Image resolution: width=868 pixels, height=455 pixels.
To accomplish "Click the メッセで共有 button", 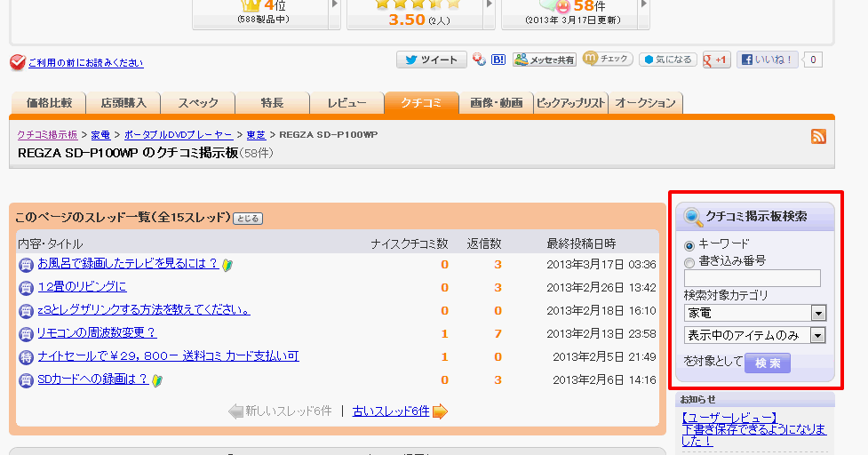I will (544, 60).
